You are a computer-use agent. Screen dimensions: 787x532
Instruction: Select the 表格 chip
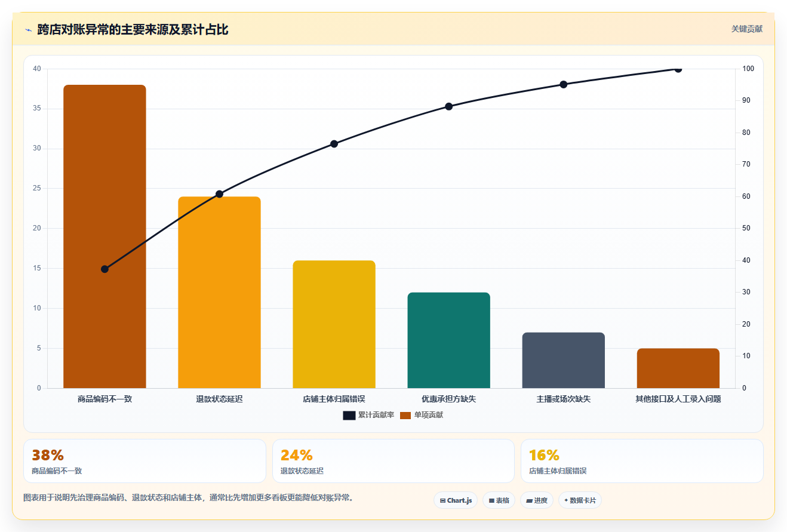[x=499, y=500]
